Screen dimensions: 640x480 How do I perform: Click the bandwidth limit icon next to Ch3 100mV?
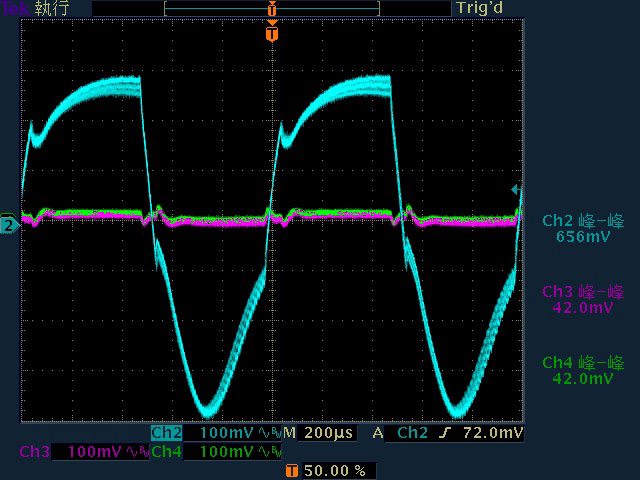pos(138,452)
